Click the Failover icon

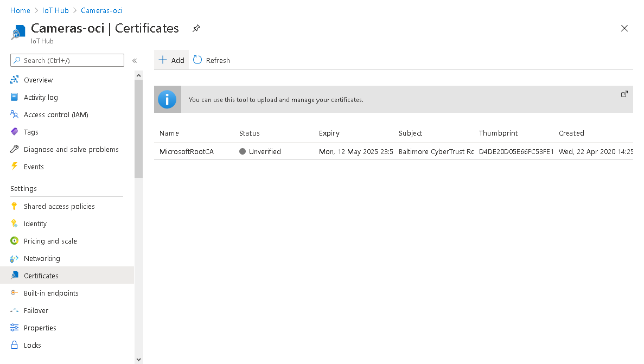pos(14,310)
